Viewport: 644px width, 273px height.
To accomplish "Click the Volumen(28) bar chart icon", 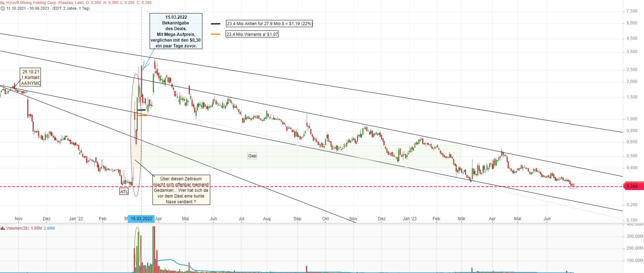I will coord(3,228).
